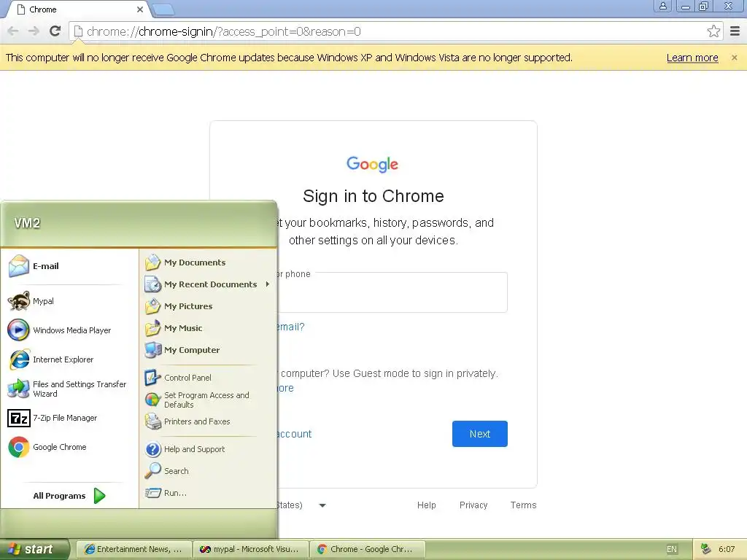
Task: Open the Terms link
Action: tap(523, 505)
